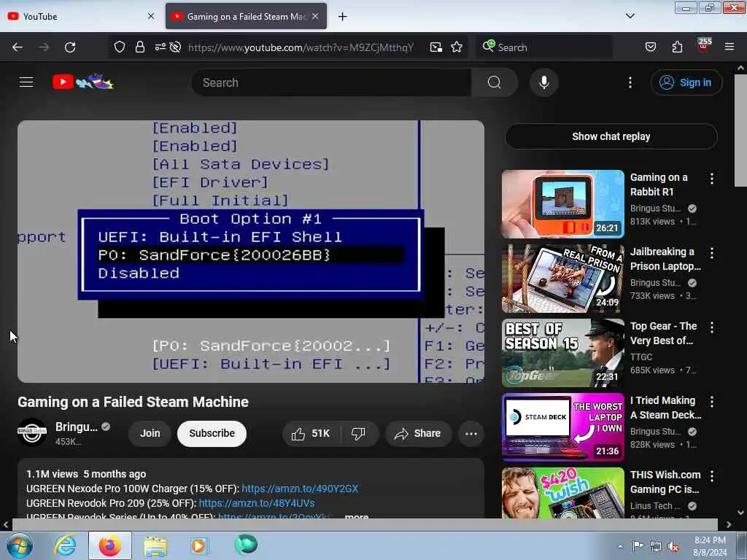Click the muted volume icon in system tray
Screen dimensions: 747x560
point(673,547)
